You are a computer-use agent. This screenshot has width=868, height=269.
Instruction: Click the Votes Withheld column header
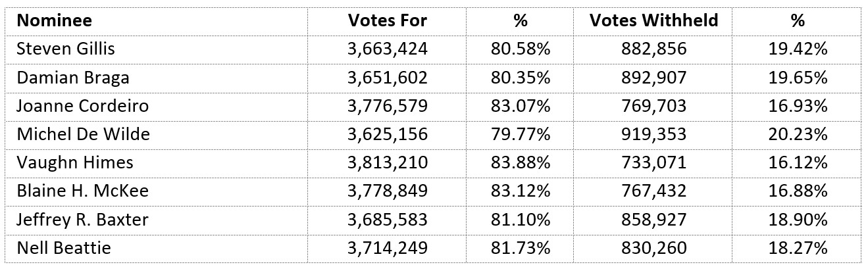pyautogui.click(x=652, y=20)
